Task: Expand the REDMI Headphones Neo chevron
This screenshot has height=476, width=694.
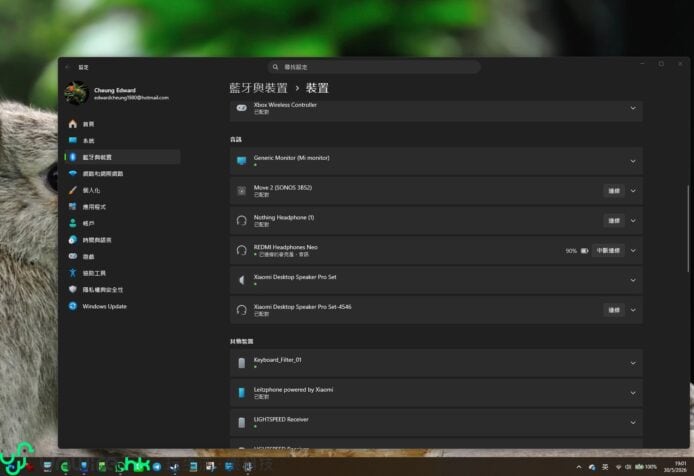Action: tap(633, 251)
